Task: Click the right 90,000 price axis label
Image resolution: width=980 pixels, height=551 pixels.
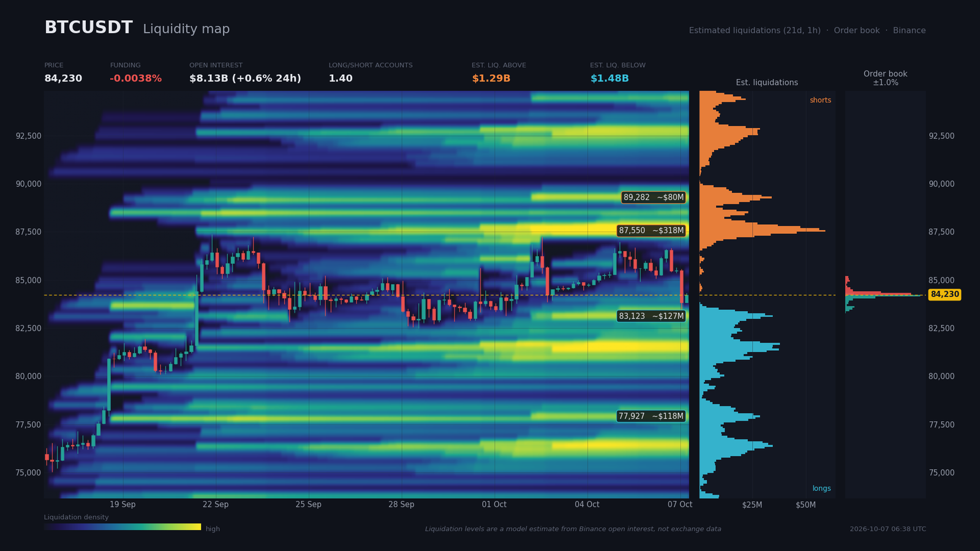Action: click(941, 184)
